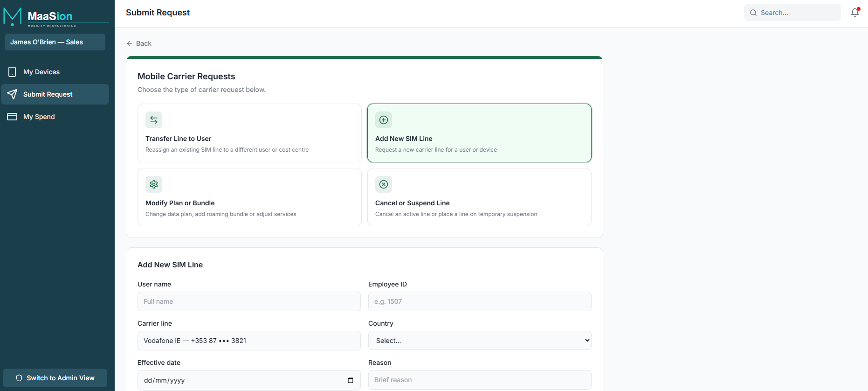Click the Modify Plan gear icon
The width and height of the screenshot is (868, 391).
pos(154,184)
